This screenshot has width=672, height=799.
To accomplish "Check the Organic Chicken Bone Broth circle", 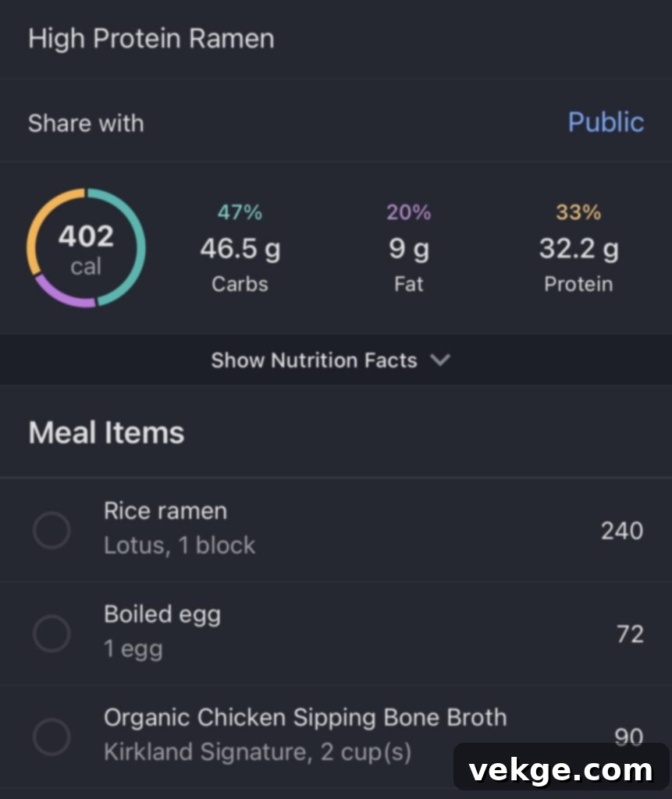I will (52, 737).
